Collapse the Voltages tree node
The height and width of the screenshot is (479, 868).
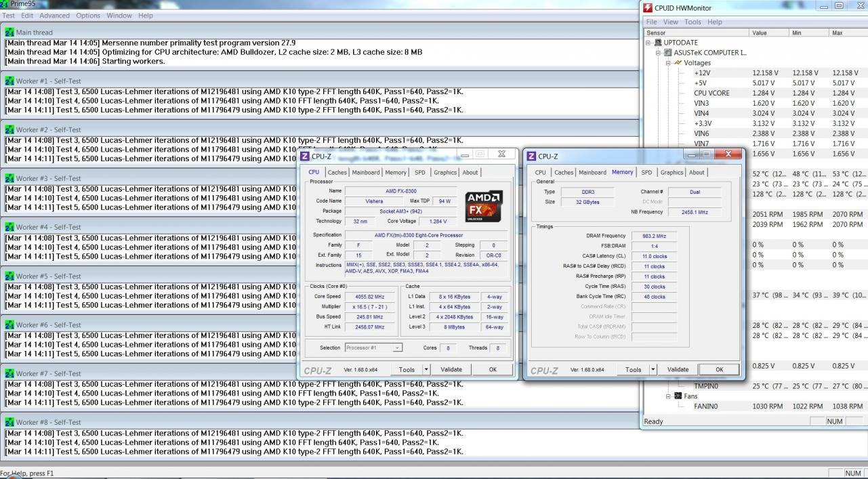point(668,63)
